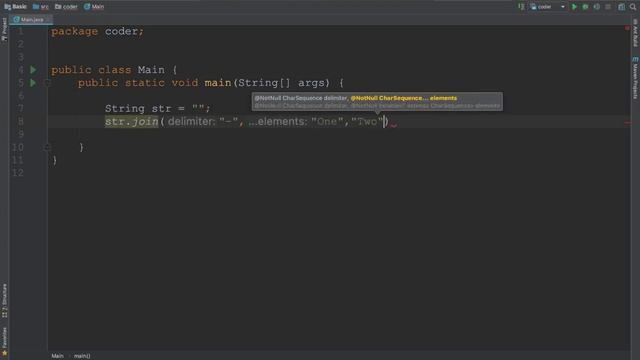
Task: Open the Maven Projects side panel
Action: click(x=635, y=78)
